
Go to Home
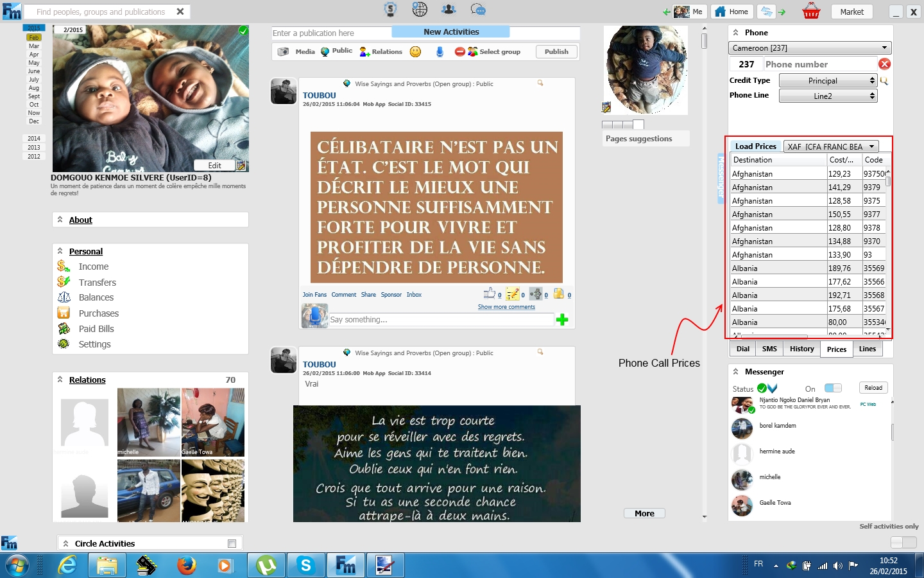[732, 12]
